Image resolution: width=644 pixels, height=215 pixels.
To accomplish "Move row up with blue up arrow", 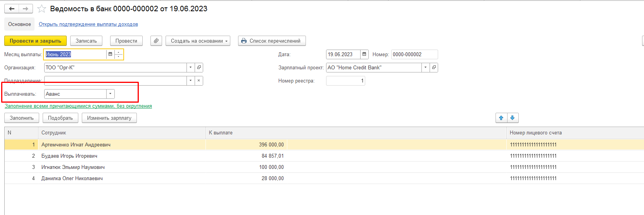I will click(501, 118).
